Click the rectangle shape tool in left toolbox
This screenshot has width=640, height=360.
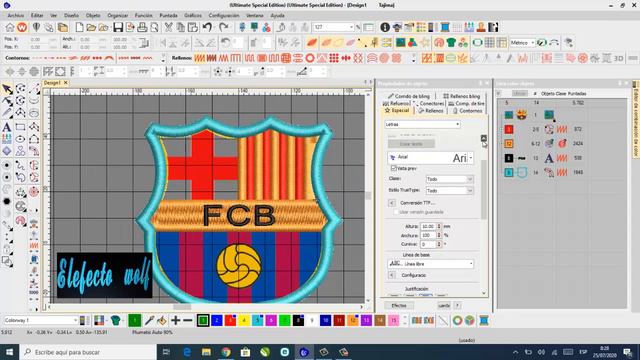[20, 127]
